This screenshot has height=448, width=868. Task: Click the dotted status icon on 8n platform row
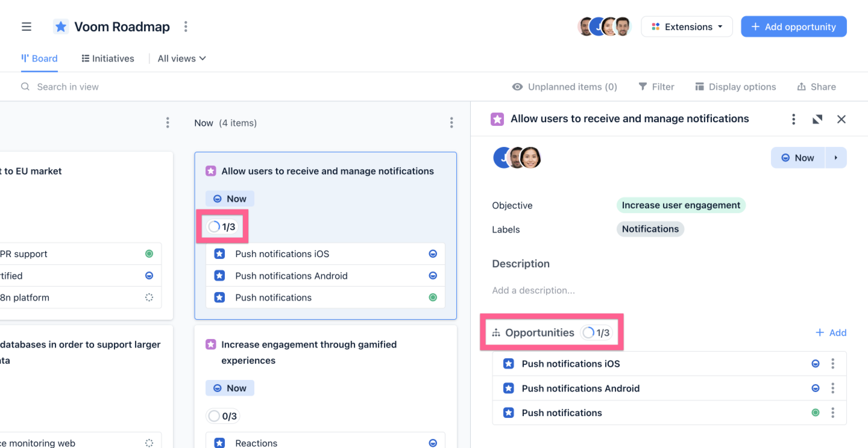pyautogui.click(x=149, y=297)
